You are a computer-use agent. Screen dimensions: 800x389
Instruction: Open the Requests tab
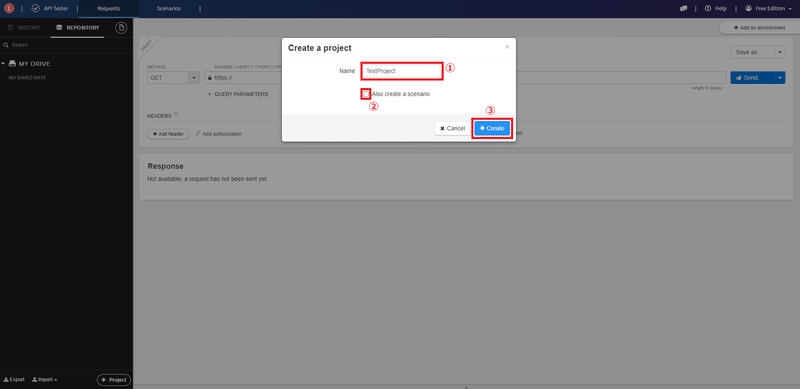109,8
